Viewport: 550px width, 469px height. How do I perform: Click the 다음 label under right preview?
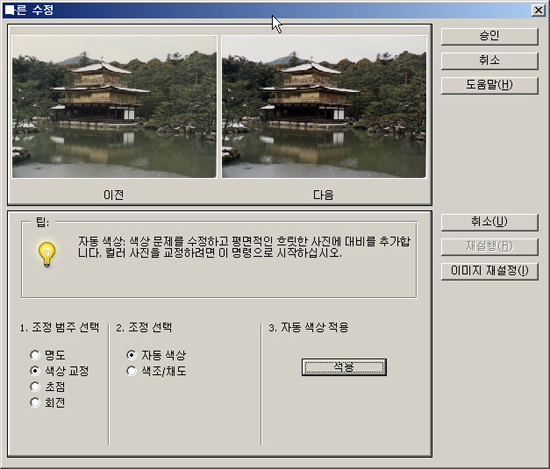pos(323,195)
